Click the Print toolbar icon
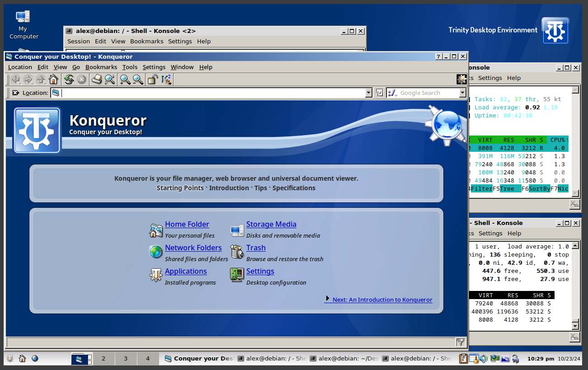588x370 pixels. click(x=97, y=80)
